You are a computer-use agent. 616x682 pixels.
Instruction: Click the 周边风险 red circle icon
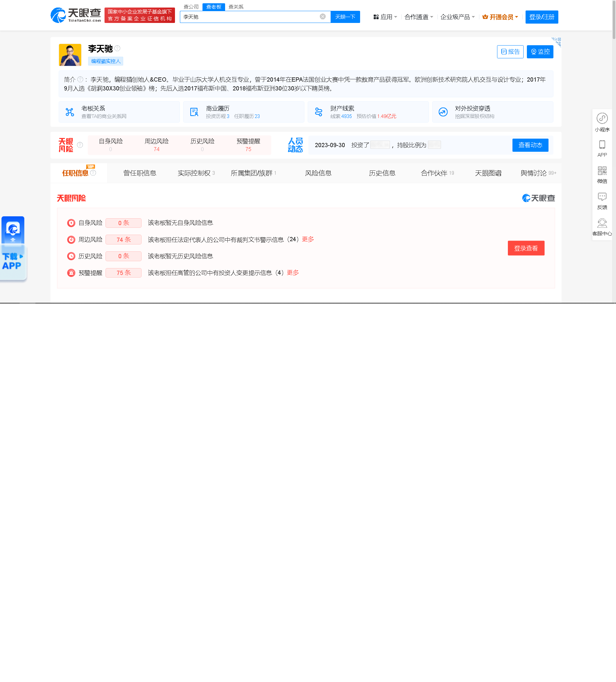[x=71, y=240]
